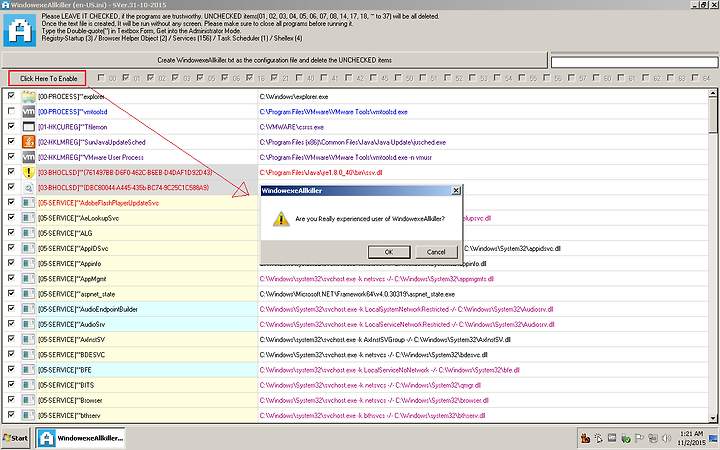The height and width of the screenshot is (450, 720).
Task: Click the warning triangle icon in dialog
Action: (x=281, y=219)
